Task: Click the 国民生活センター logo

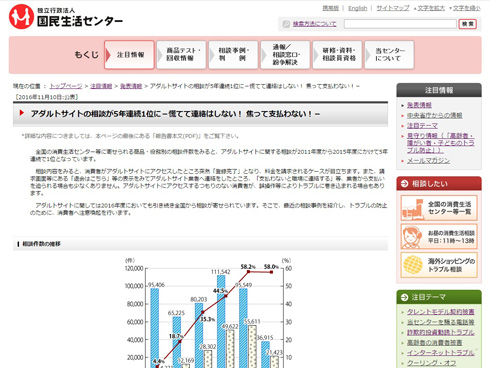Action: click(66, 17)
